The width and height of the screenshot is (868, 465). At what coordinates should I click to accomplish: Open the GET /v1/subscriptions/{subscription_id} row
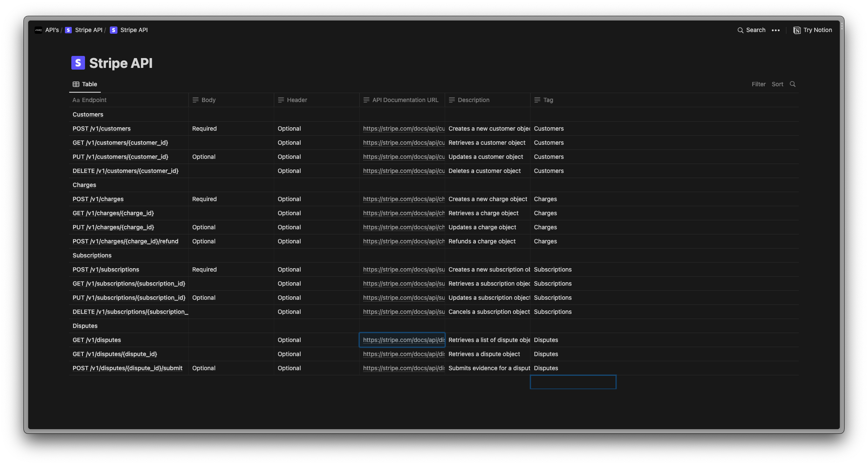[x=129, y=284]
